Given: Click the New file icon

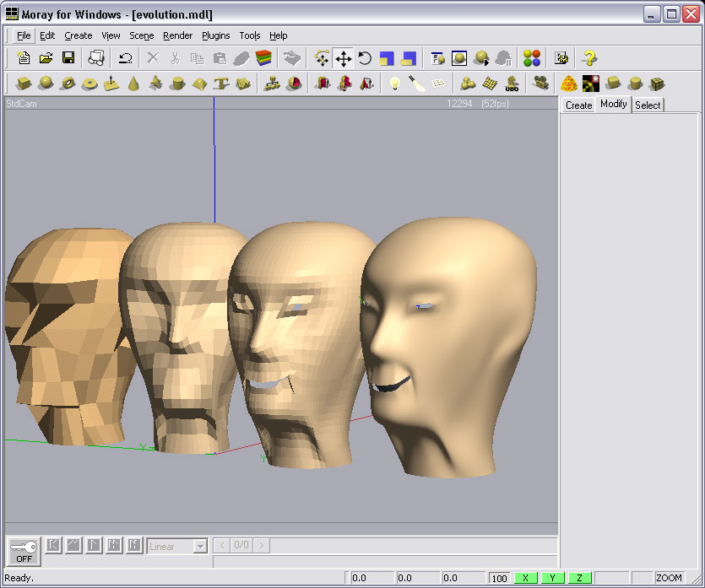Looking at the screenshot, I should (24, 57).
